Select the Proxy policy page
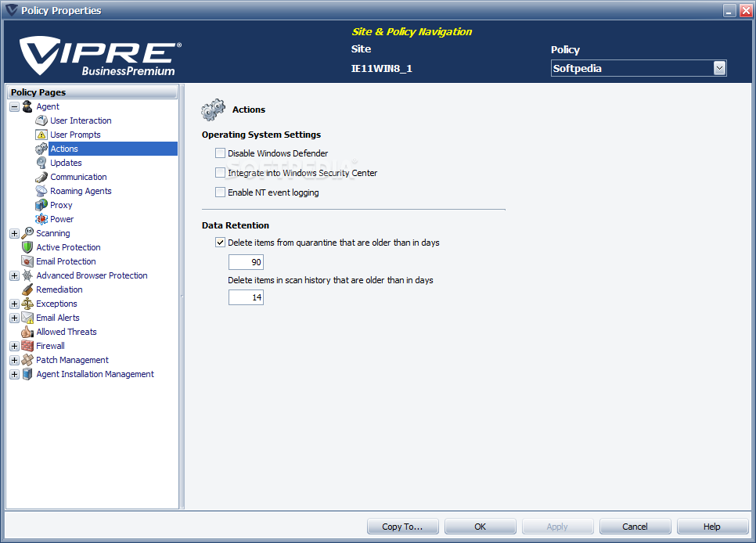Viewport: 756px width, 543px height. 61,205
